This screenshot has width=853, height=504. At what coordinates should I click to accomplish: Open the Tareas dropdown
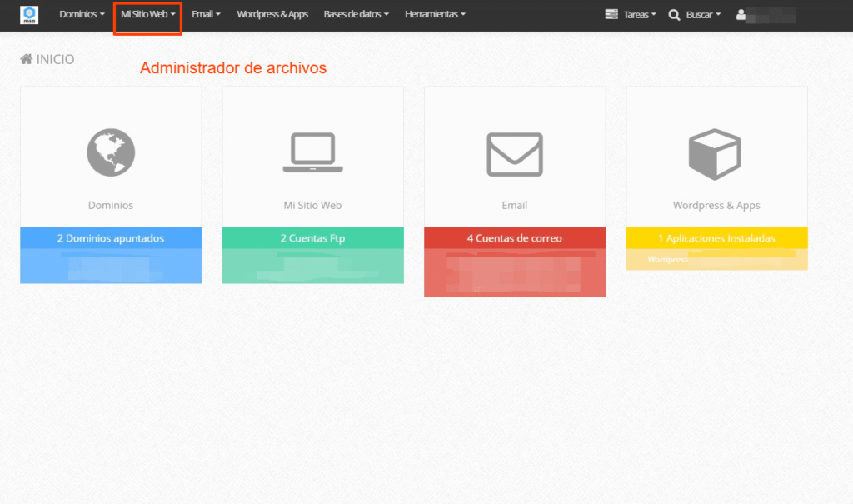point(630,14)
